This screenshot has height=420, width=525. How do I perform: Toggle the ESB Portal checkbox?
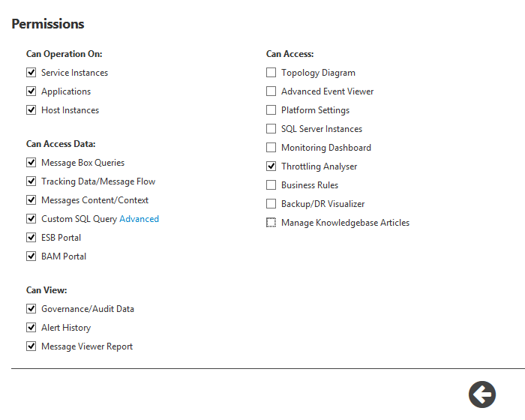(31, 238)
